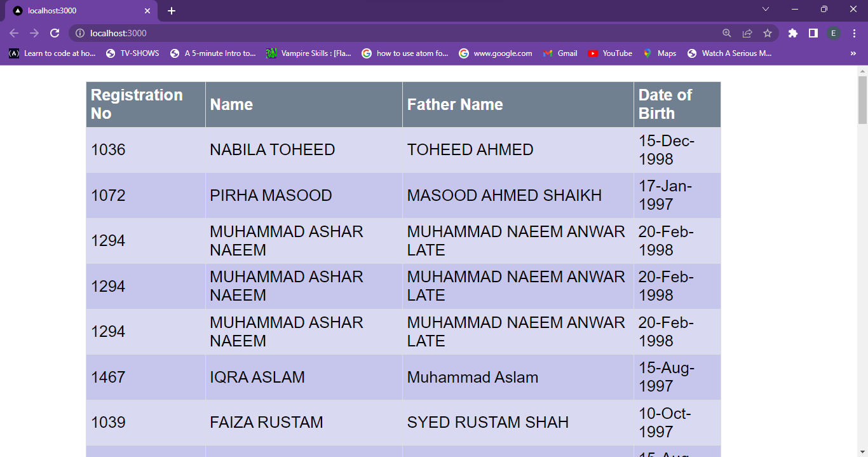Click the forward navigation arrow
This screenshot has height=457, width=868.
34,33
